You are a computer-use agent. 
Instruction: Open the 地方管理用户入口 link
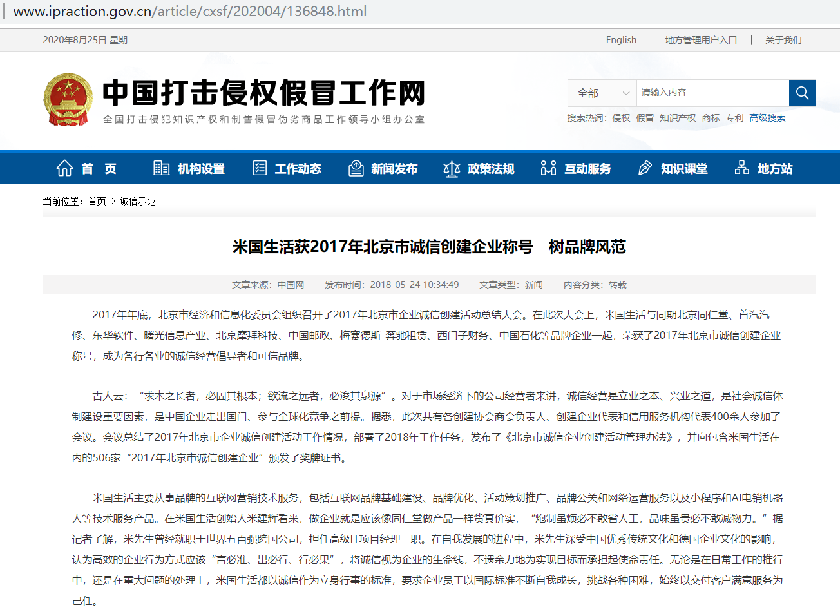pyautogui.click(x=701, y=40)
